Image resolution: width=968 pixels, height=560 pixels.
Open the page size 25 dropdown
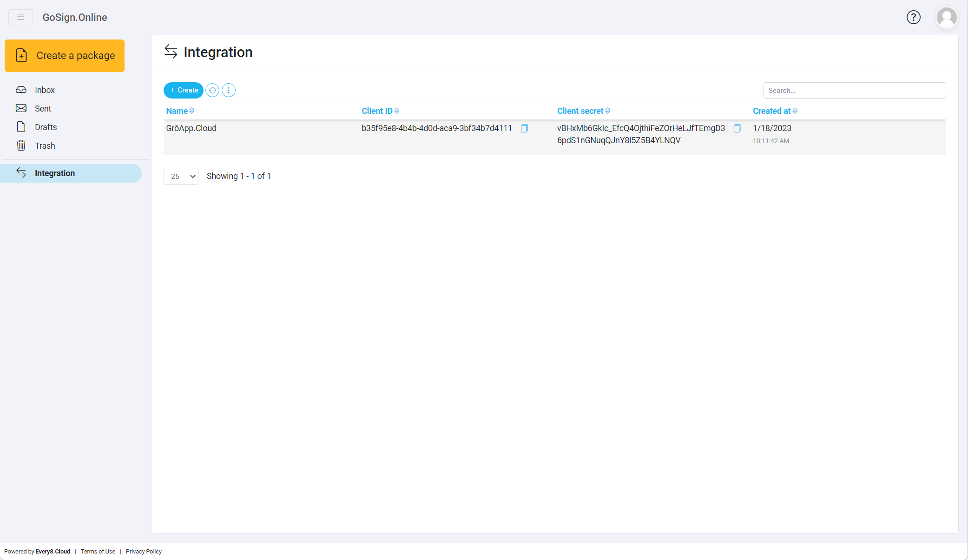181,176
